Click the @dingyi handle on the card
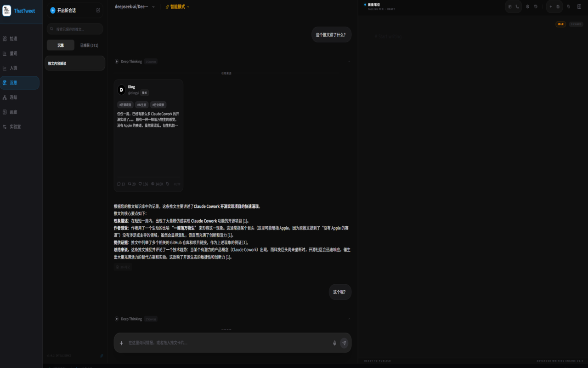Screen dimensions: 588x368 [x=133, y=93]
